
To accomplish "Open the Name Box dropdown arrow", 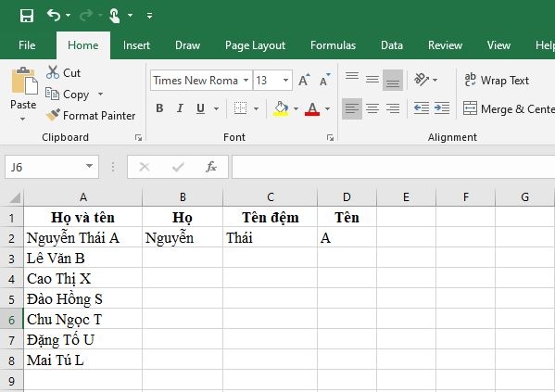I will tap(90, 166).
